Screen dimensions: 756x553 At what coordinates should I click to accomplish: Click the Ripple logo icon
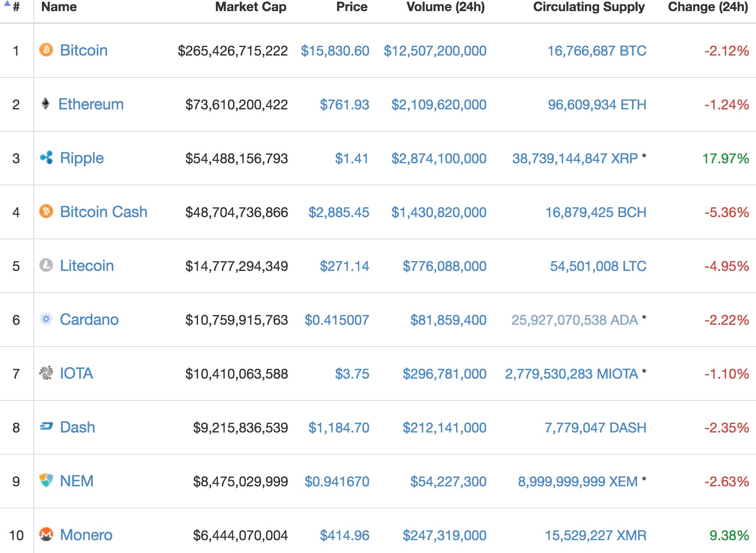click(x=46, y=158)
